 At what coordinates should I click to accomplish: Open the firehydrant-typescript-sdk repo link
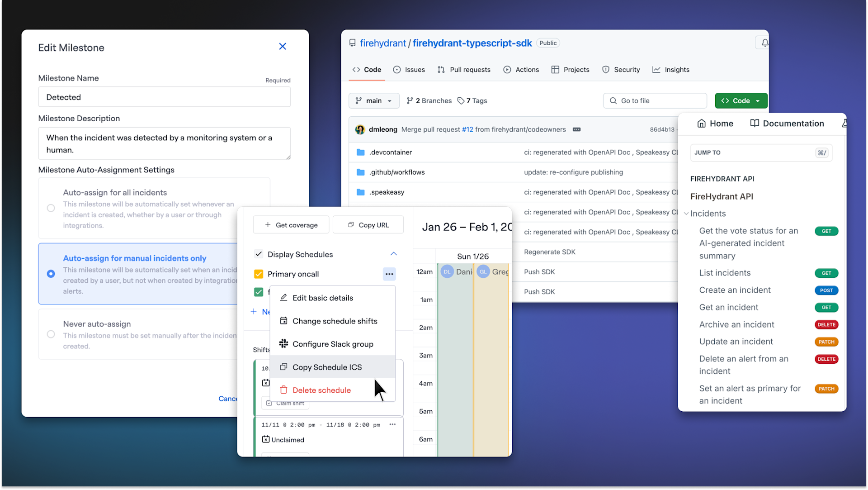pyautogui.click(x=472, y=43)
